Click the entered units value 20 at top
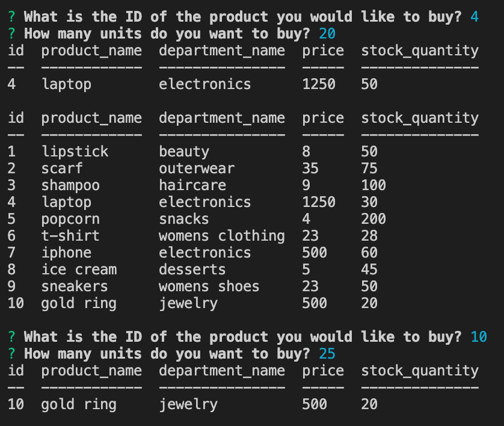The height and width of the screenshot is (426, 504). tap(327, 34)
